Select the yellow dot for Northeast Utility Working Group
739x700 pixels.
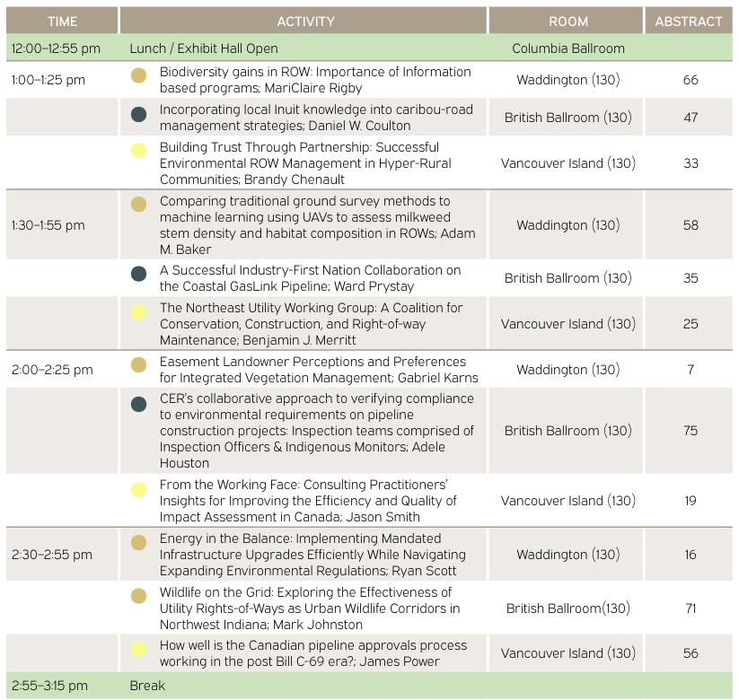(x=139, y=312)
